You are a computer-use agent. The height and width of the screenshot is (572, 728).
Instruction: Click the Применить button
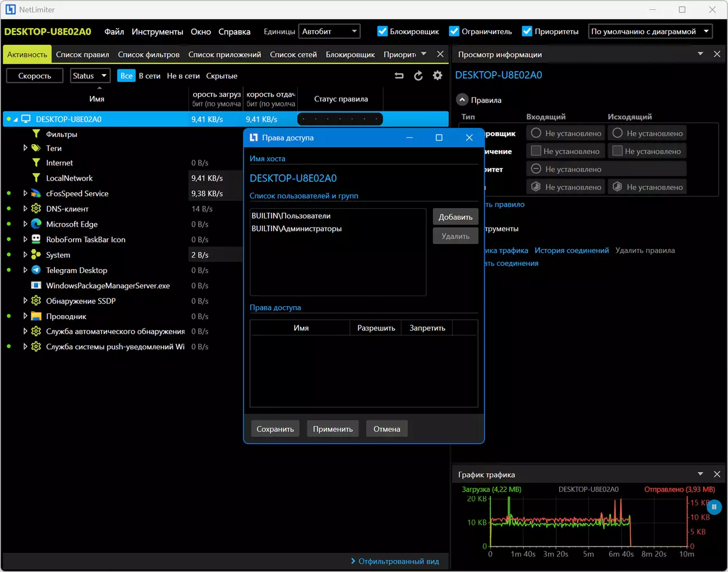(x=333, y=429)
